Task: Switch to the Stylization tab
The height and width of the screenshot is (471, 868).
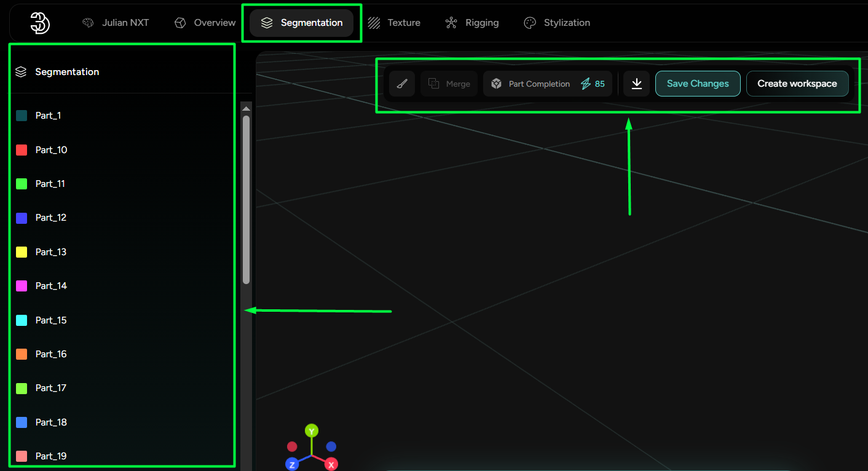Action: 557,23
